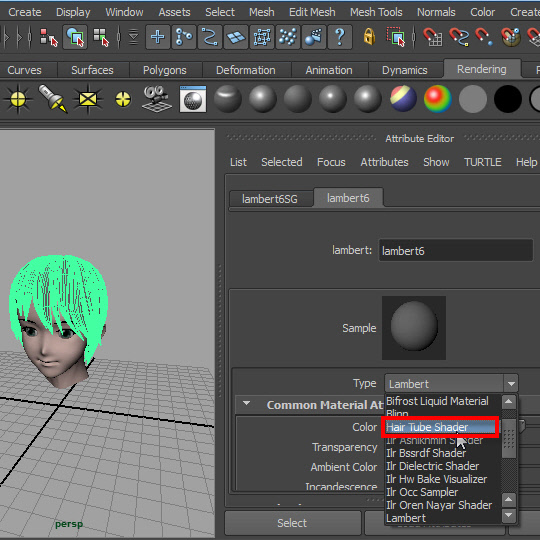Click select by hierarchy icon

pos(49,37)
